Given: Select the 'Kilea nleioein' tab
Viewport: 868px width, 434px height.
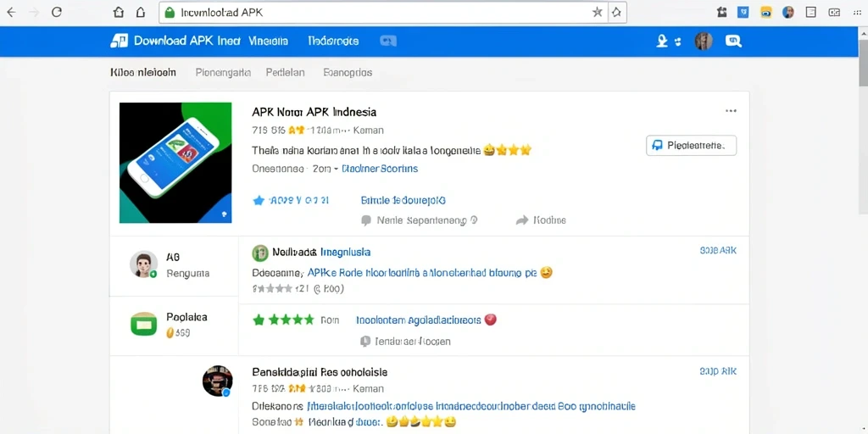Looking at the screenshot, I should click(143, 72).
